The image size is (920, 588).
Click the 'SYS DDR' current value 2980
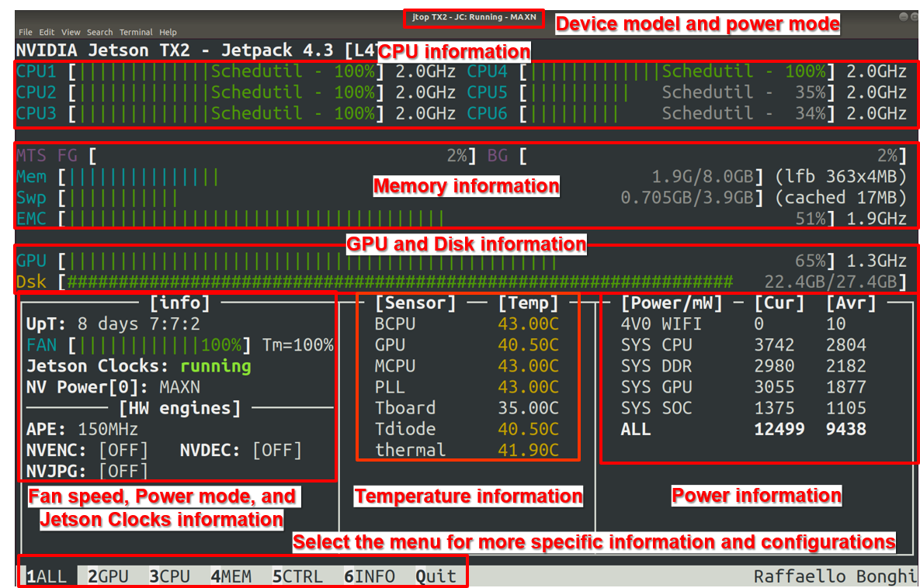pos(775,366)
